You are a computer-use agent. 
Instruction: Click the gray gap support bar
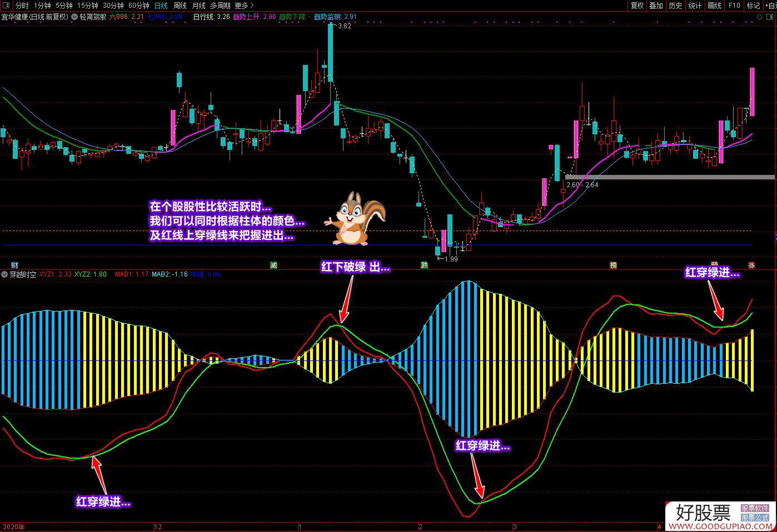[670, 177]
